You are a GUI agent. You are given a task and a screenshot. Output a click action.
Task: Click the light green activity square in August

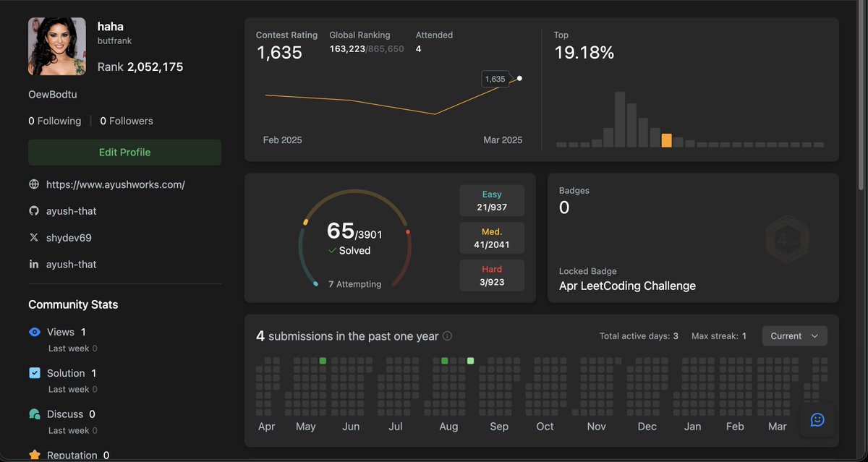click(x=471, y=360)
